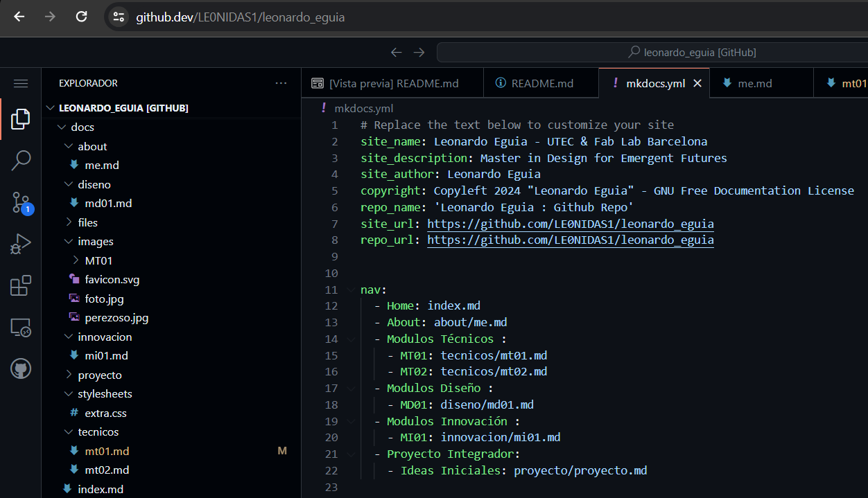This screenshot has width=868, height=498.
Task: Open modified mt01.md in the explorer
Action: 107,451
